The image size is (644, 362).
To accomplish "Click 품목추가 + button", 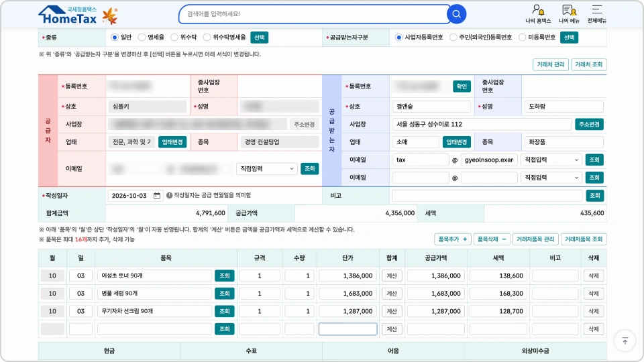I will point(453,239).
